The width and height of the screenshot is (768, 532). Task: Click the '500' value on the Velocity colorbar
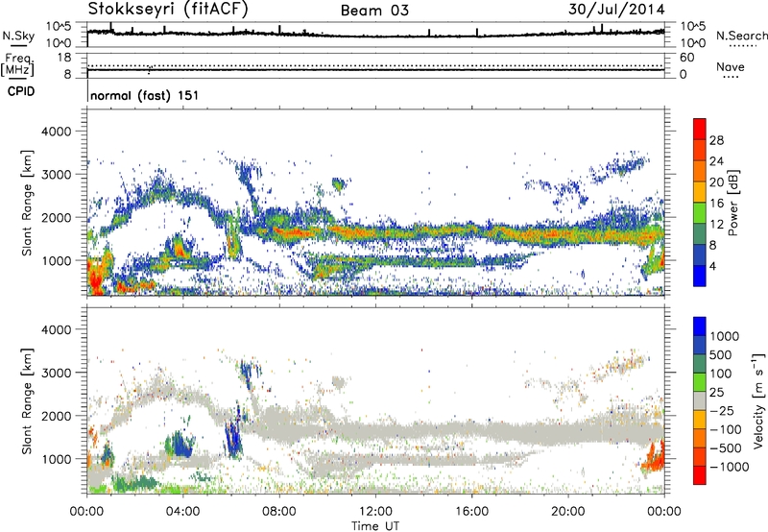723,355
